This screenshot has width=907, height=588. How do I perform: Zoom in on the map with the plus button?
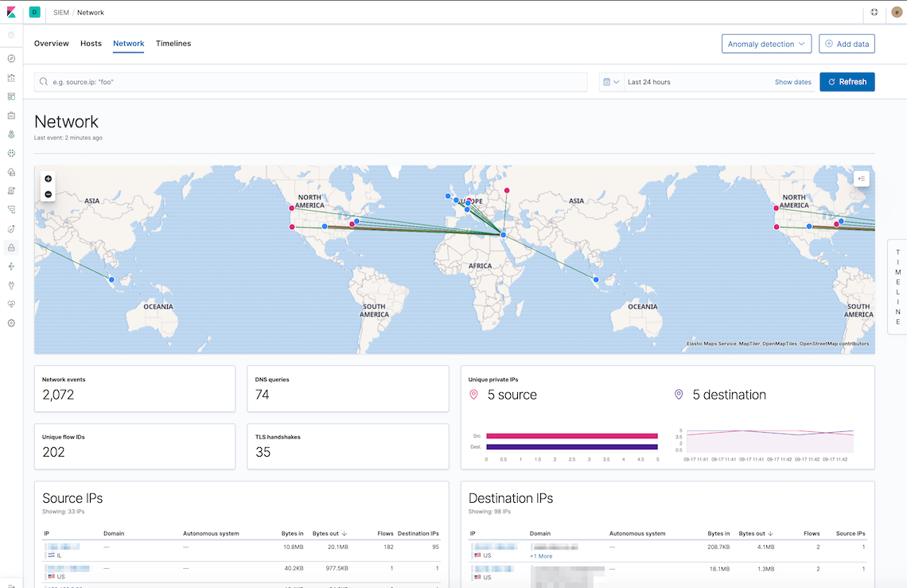coord(48,179)
